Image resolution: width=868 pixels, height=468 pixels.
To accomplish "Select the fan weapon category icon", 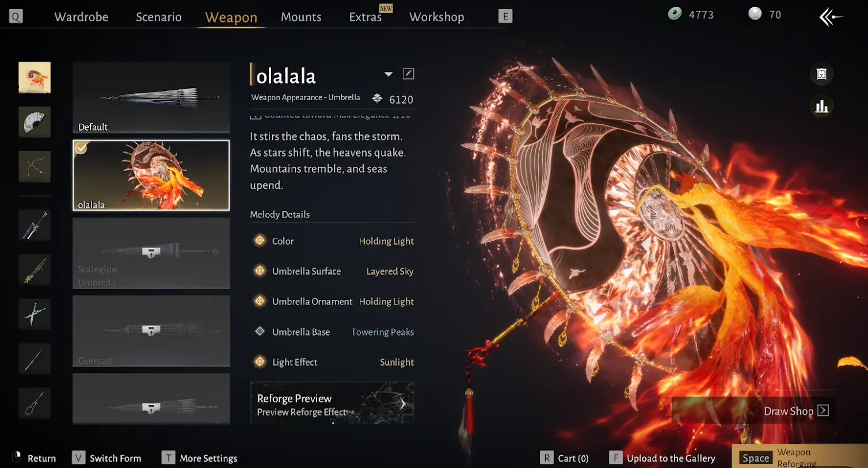I will point(35,122).
